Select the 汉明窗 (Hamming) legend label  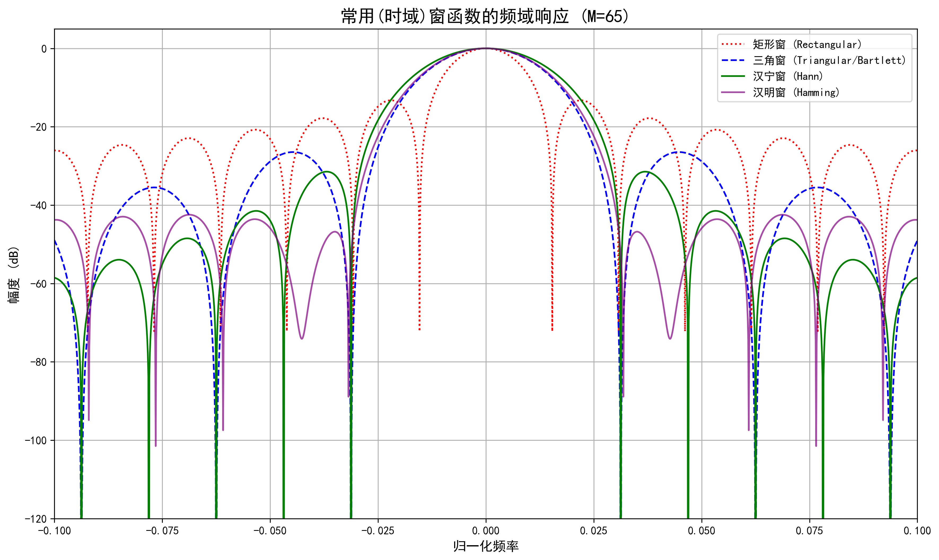796,92
